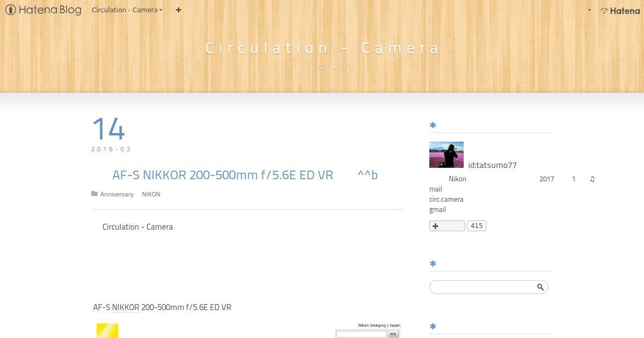Click the circ.camera text in profile
Image resolution: width=644 pixels, height=338 pixels.
tap(446, 200)
